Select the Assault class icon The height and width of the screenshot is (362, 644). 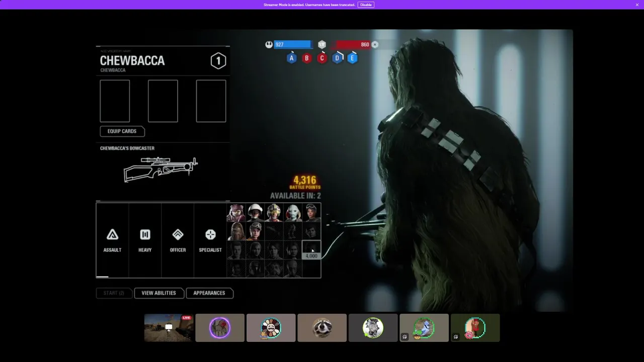[112, 235]
